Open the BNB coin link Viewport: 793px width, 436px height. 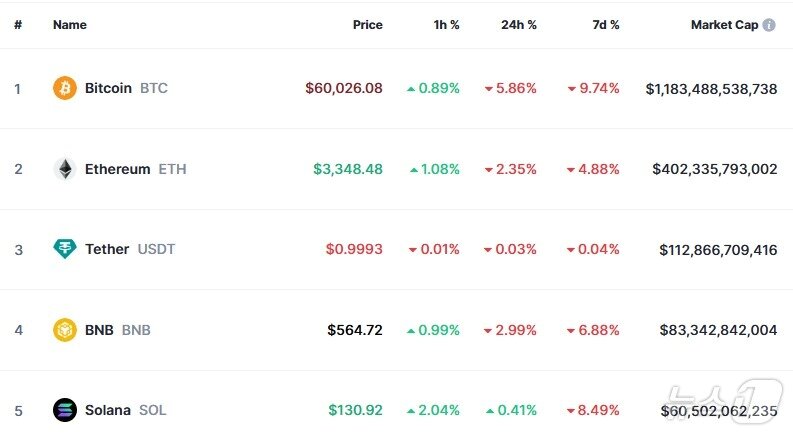[100, 330]
